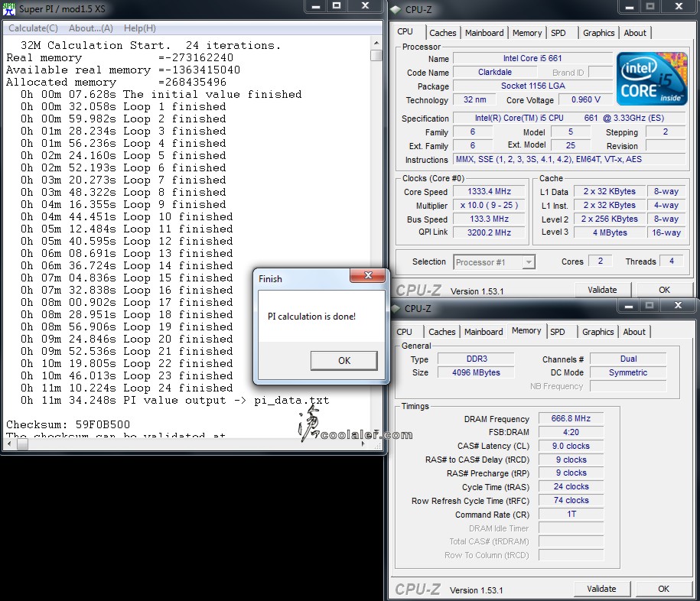Click the QPI Link value 3200.2 MHz

tap(489, 232)
